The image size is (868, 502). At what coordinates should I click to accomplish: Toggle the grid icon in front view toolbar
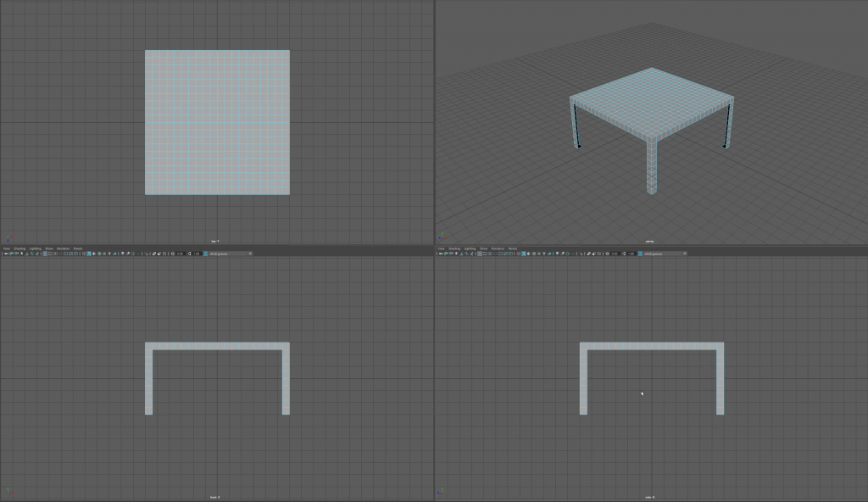pyautogui.click(x=45, y=254)
